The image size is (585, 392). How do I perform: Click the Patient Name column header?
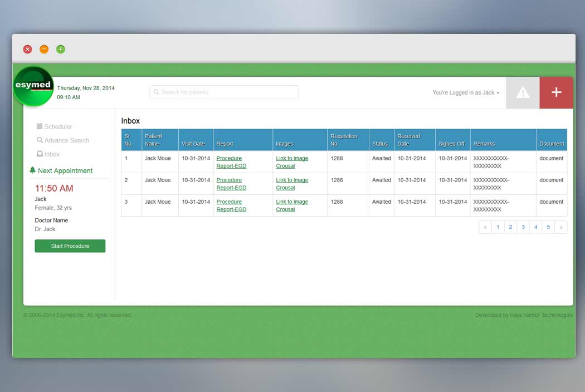click(x=160, y=140)
